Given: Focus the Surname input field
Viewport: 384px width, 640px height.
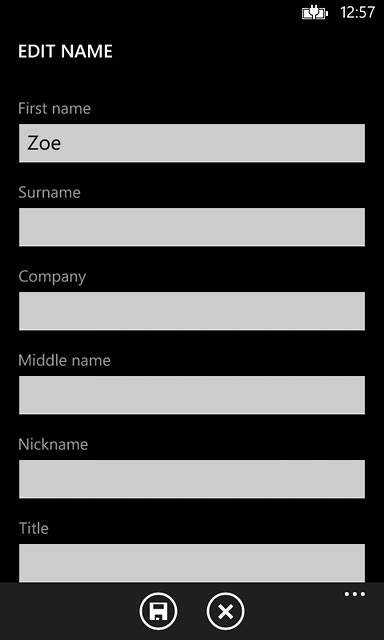Looking at the screenshot, I should click(192, 227).
